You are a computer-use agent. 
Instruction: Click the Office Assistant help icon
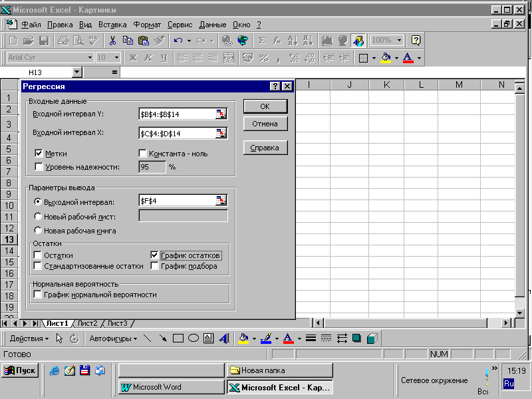[x=416, y=41]
